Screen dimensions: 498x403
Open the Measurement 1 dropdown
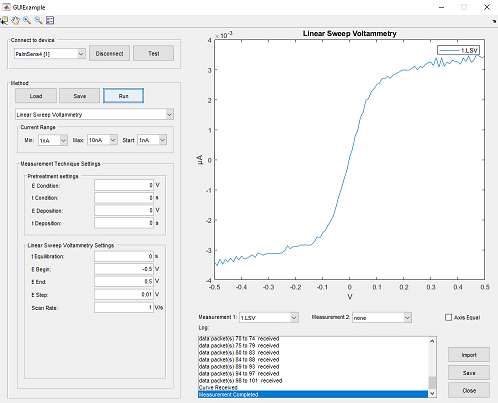point(269,318)
